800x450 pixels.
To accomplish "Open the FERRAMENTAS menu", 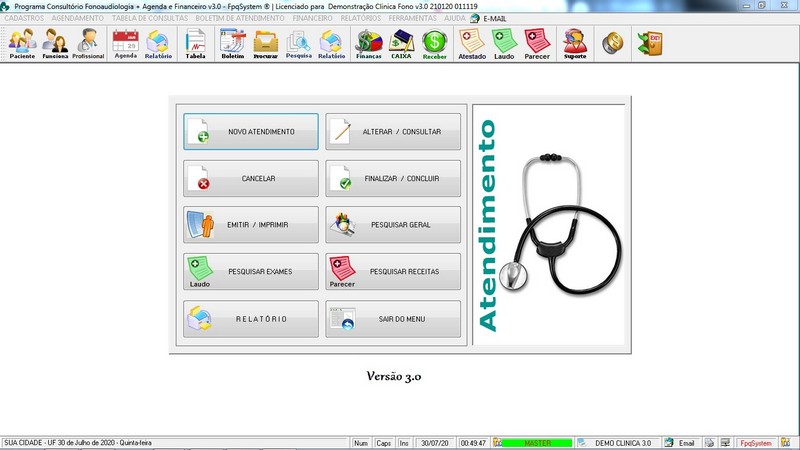I will coord(412,18).
